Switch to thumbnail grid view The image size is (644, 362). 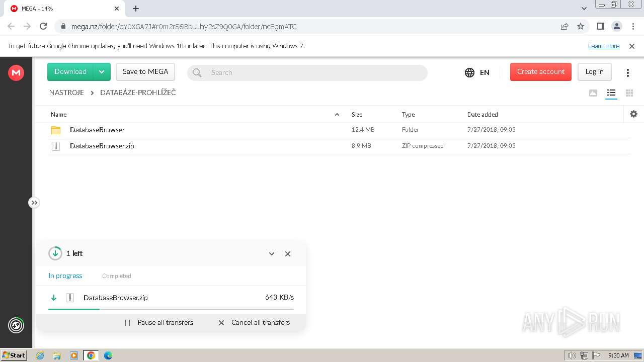click(x=629, y=93)
